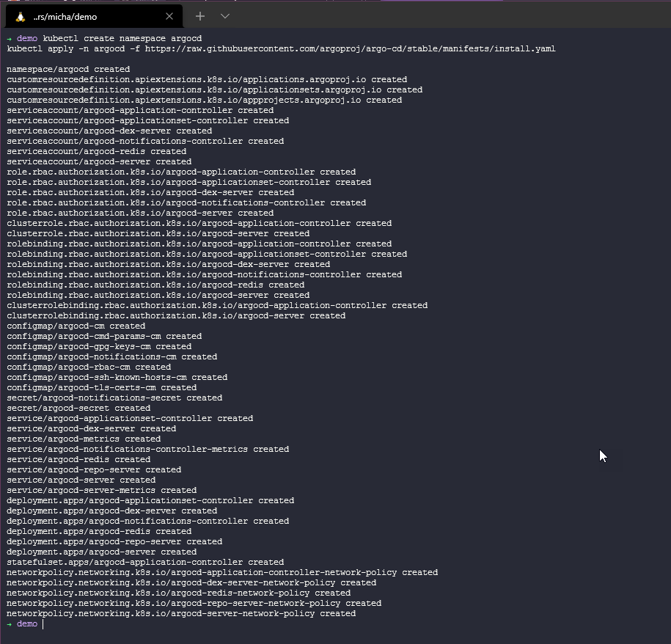Image resolution: width=671 pixels, height=644 pixels.
Task: Click 'statefulset.apps/argocd-application-controller created' line
Action: pyautogui.click(x=145, y=562)
